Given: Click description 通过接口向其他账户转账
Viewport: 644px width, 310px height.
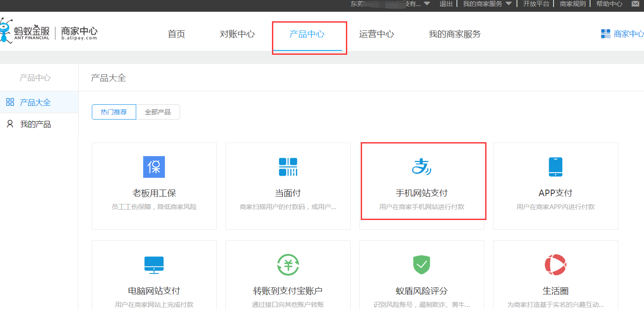Looking at the screenshot, I should point(288,305).
